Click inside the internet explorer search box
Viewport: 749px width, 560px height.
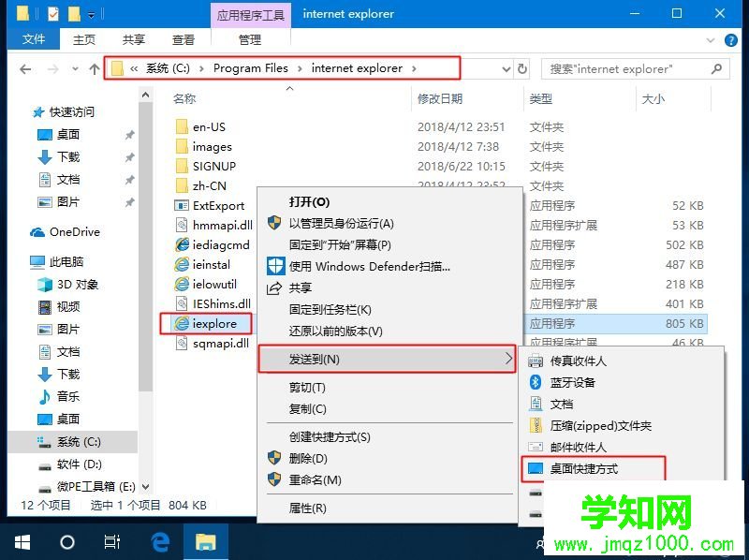[618, 68]
